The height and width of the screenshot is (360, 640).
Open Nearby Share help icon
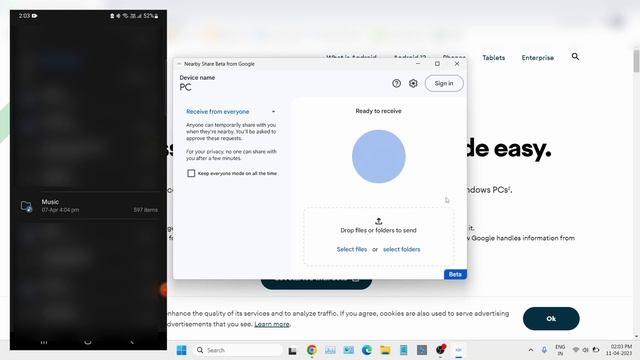point(396,83)
